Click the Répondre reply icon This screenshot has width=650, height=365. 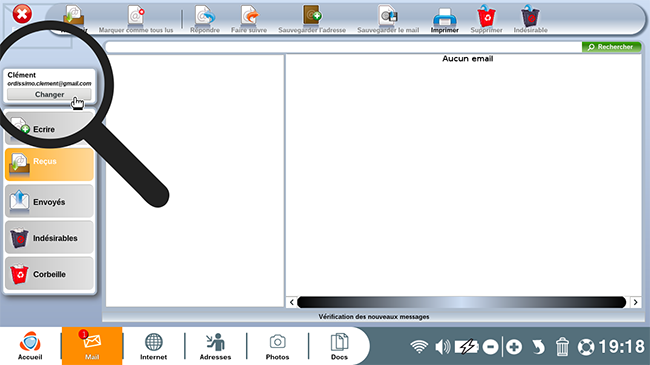pos(205,16)
